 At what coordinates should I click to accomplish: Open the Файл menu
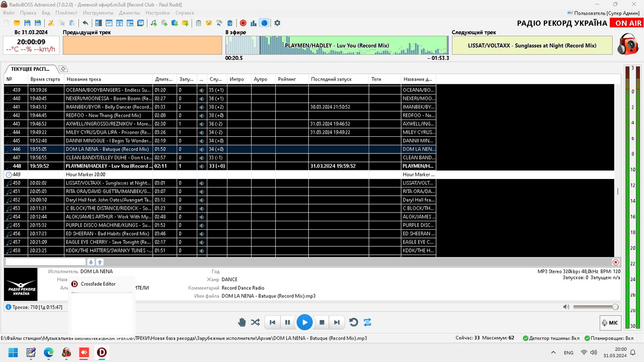coord(8,13)
